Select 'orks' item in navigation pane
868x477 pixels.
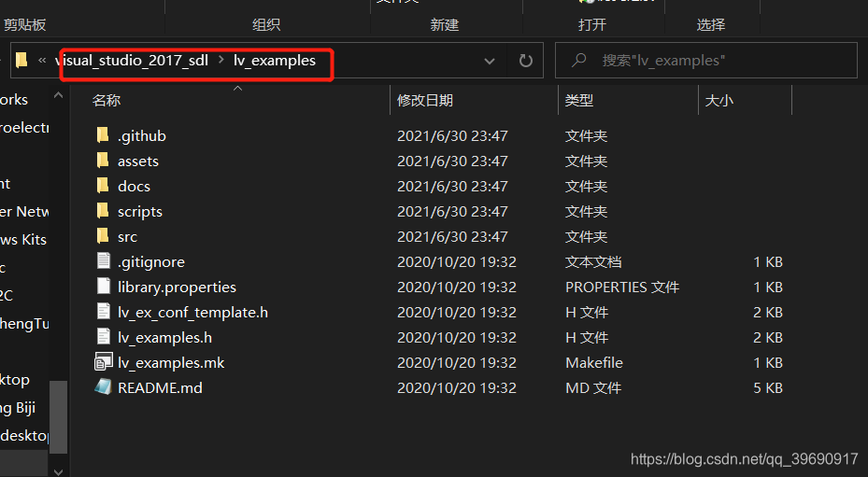tap(14, 100)
